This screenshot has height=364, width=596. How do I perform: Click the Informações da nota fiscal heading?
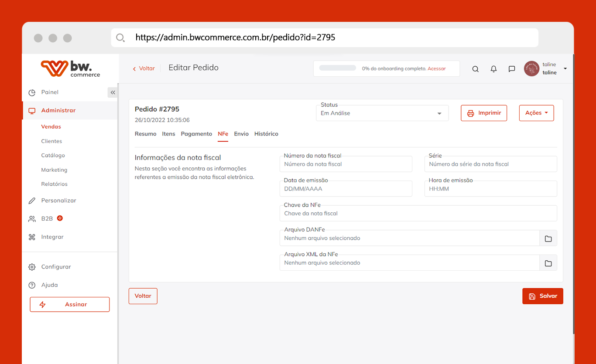(178, 158)
